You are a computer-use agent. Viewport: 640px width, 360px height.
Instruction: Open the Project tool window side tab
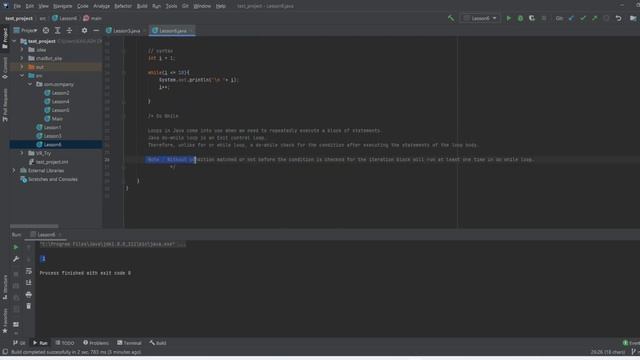5,39
